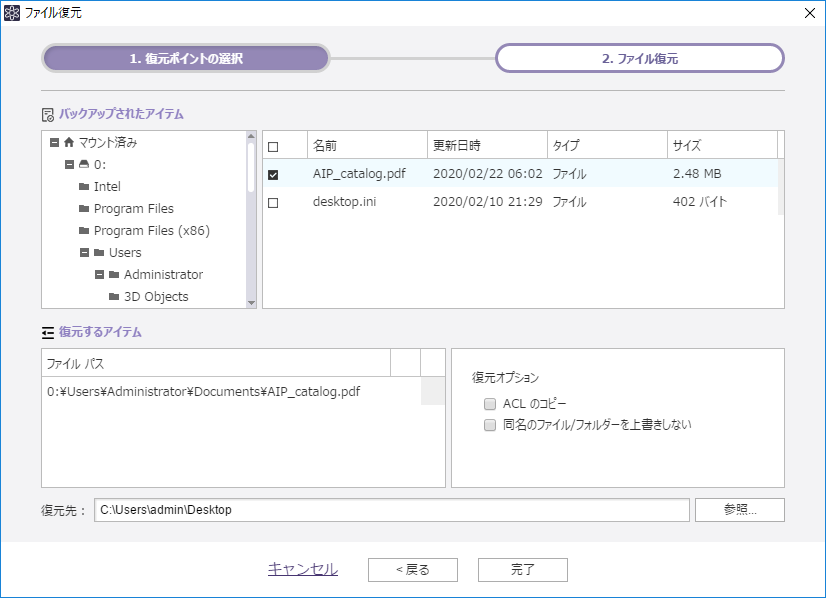Go to step 1. 復元ポイントの選択

pos(186,59)
